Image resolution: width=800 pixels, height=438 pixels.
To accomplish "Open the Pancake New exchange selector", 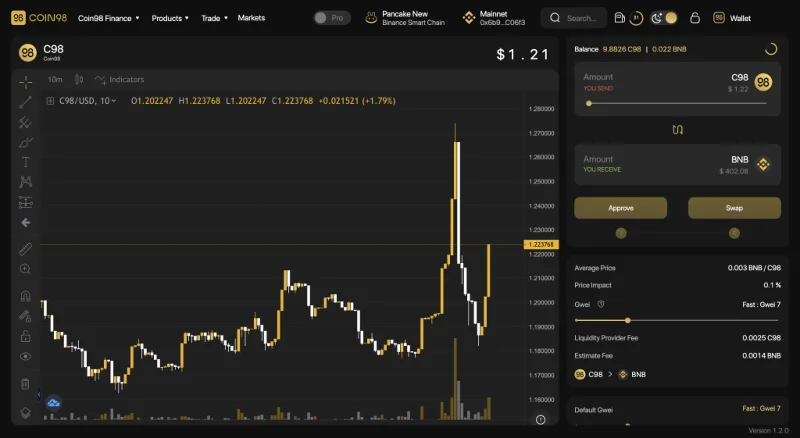I will click(405, 18).
